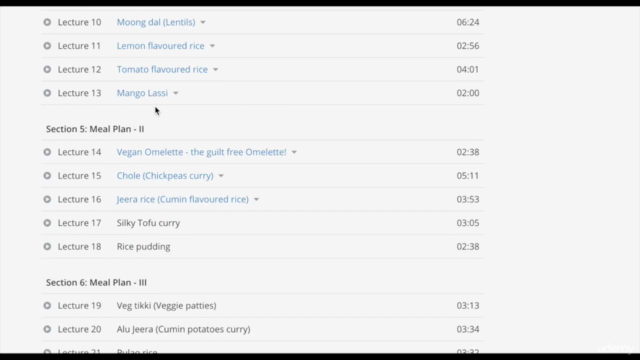The image size is (640, 360).
Task: Click the Rice pudding lecture title
Action: 143,247
